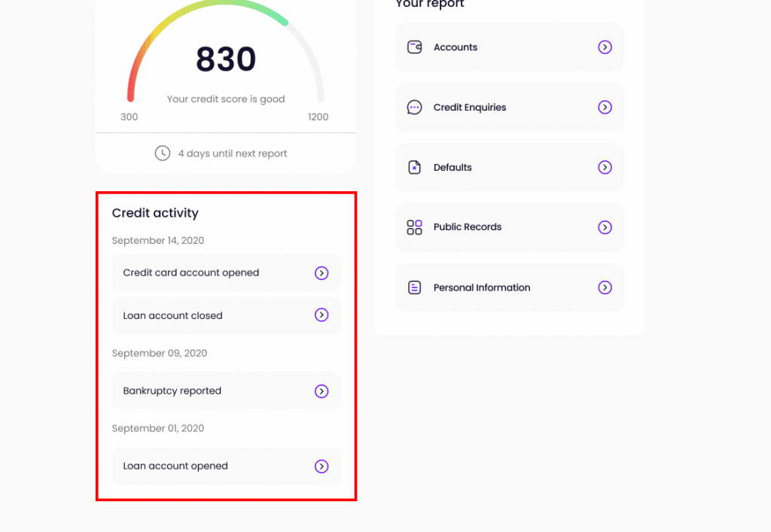Open the Credit Enquiries section
This screenshot has width=771, height=532.
click(x=509, y=107)
